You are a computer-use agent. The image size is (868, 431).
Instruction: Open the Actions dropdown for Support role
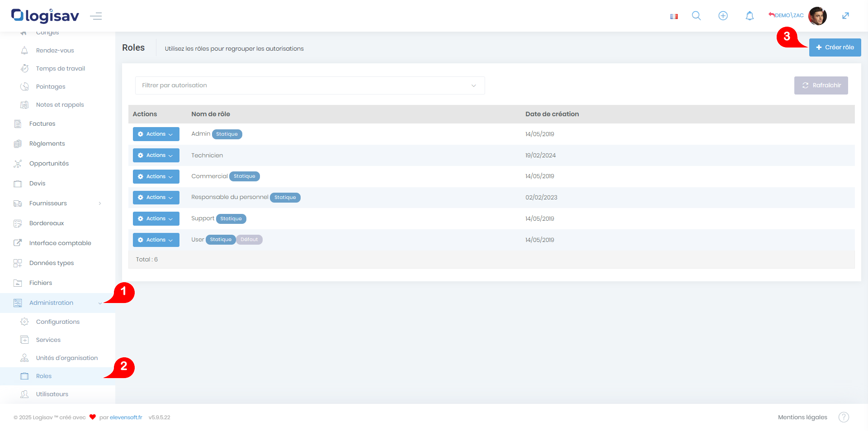click(x=156, y=218)
